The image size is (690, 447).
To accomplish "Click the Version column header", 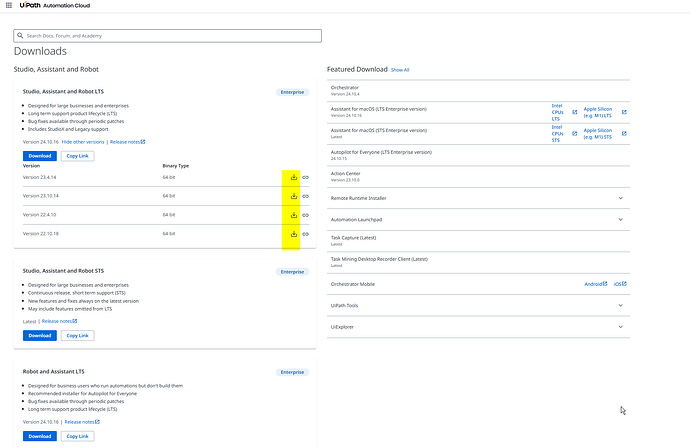I will (31, 166).
